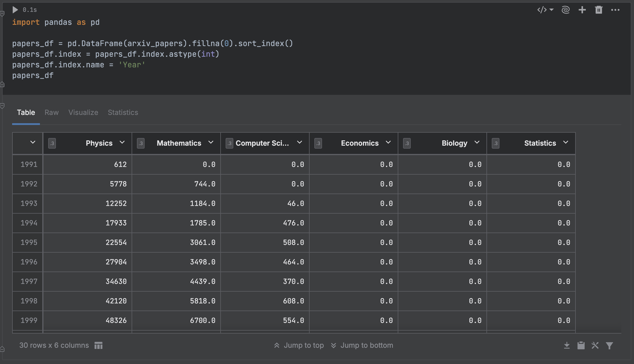This screenshot has height=364, width=634.
Task: Toggle decimal format badge on Biology column
Action: coord(407,143)
